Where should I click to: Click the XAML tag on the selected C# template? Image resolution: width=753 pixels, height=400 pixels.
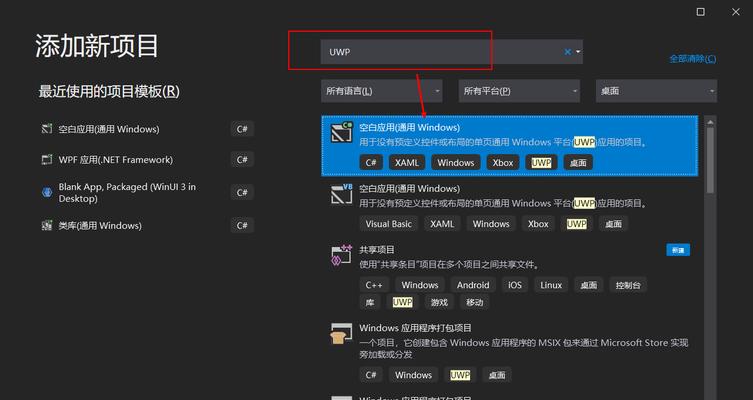pyautogui.click(x=407, y=162)
